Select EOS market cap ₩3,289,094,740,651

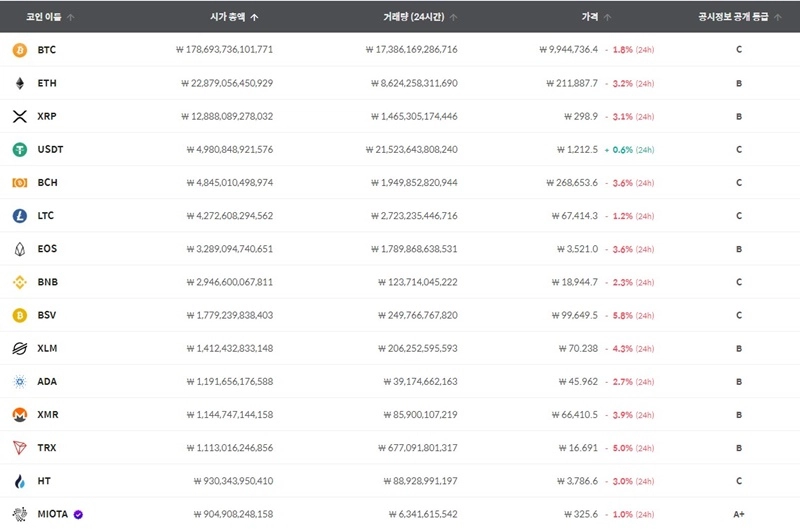pos(230,249)
